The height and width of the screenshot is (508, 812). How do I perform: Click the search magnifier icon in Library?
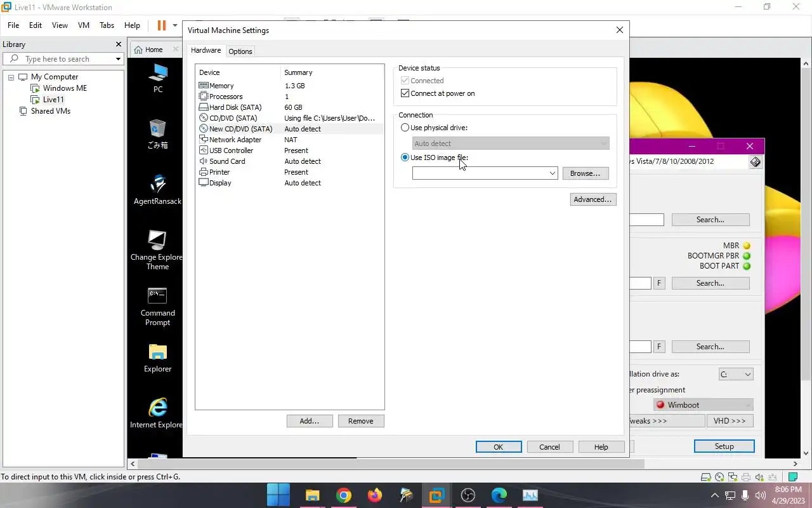point(13,59)
